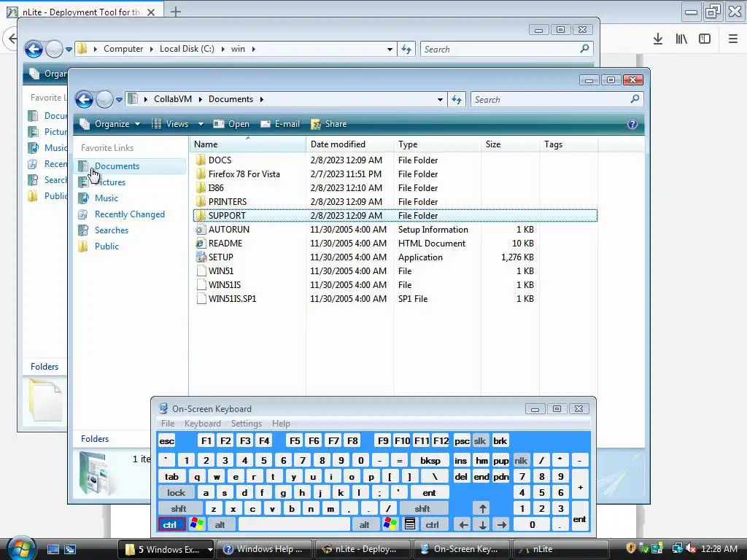Click the Windows Start orb
747x560 pixels.
pyautogui.click(x=21, y=548)
